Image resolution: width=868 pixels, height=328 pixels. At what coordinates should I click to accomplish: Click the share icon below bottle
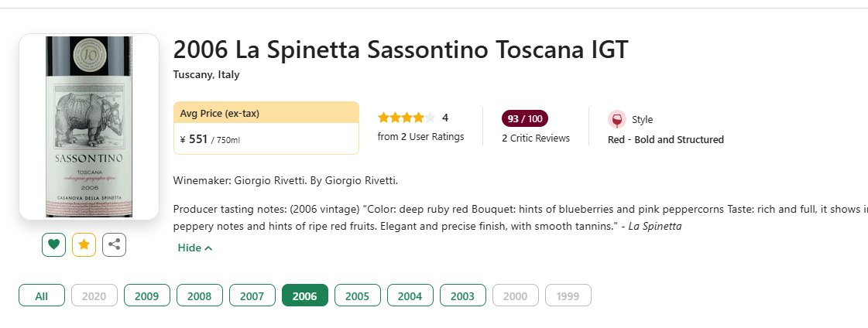click(x=114, y=244)
